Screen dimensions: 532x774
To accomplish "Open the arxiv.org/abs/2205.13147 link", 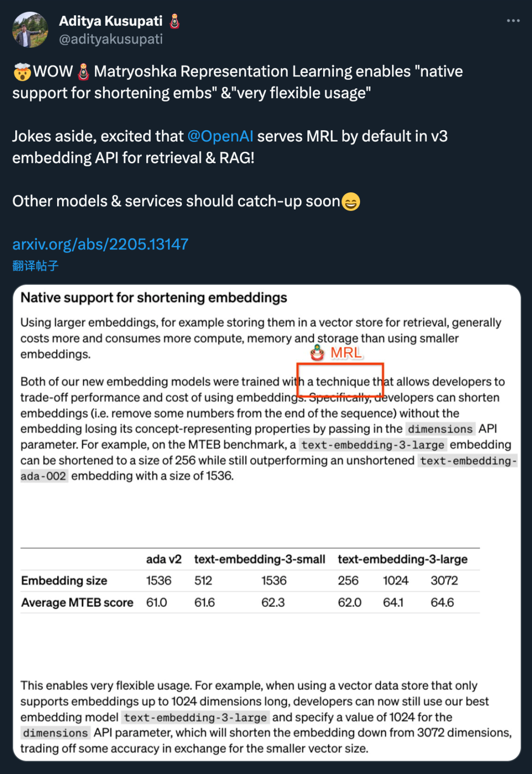I will click(100, 244).
